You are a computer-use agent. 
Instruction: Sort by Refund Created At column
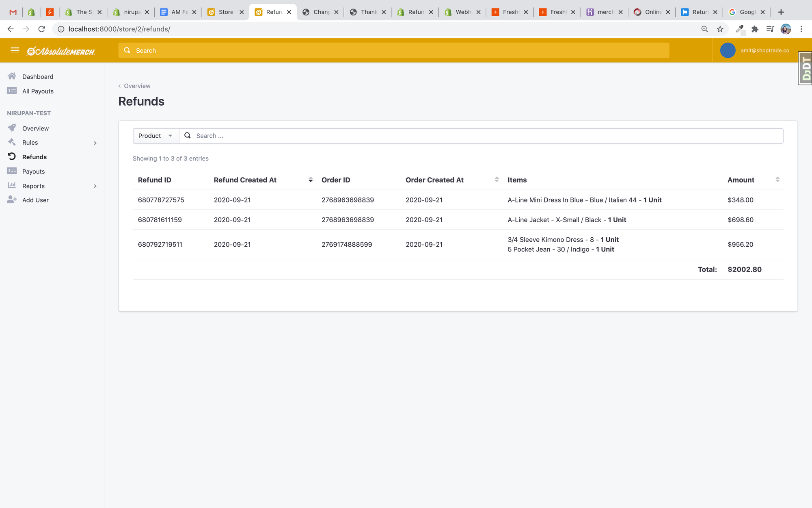[x=310, y=180]
